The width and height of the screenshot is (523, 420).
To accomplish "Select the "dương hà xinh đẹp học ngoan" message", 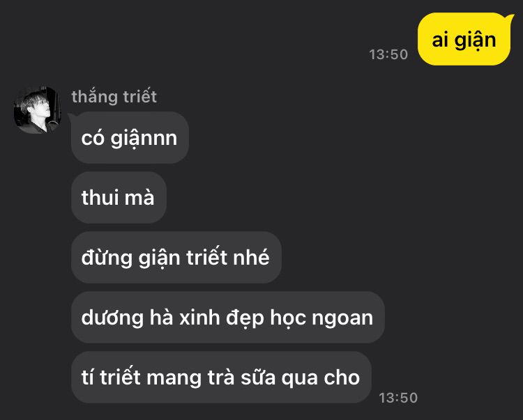I will (228, 317).
